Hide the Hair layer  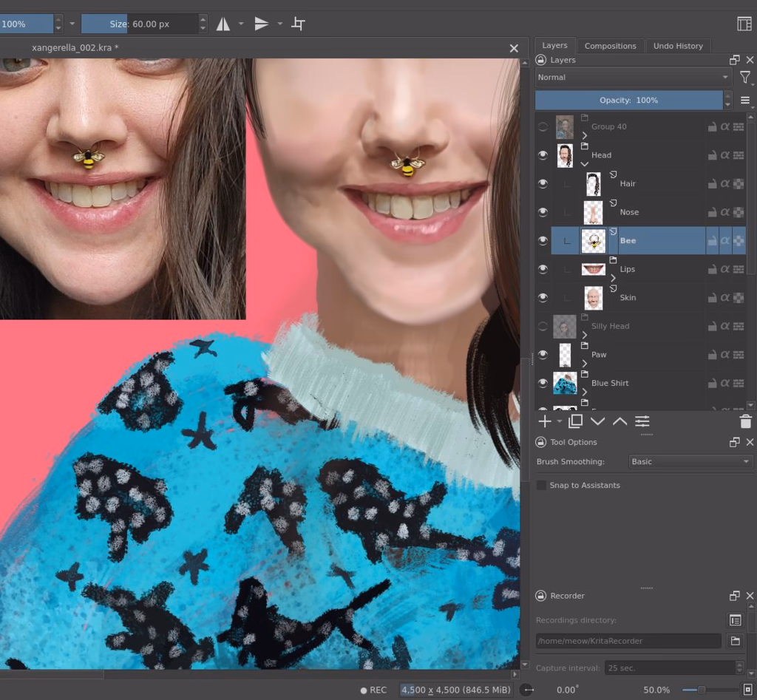coord(543,183)
